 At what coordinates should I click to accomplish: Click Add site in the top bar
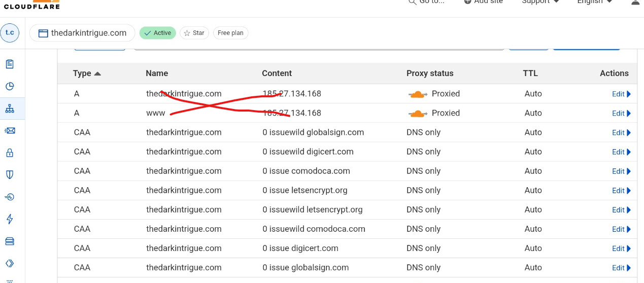pyautogui.click(x=483, y=2)
